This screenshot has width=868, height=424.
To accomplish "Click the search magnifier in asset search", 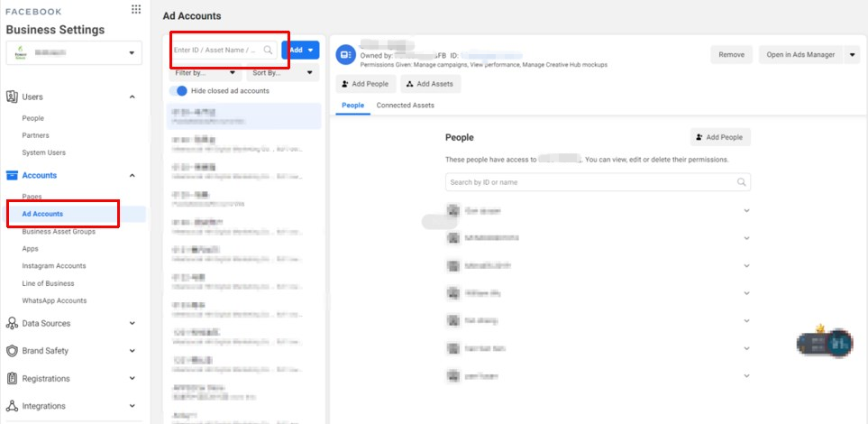I will 268,51.
